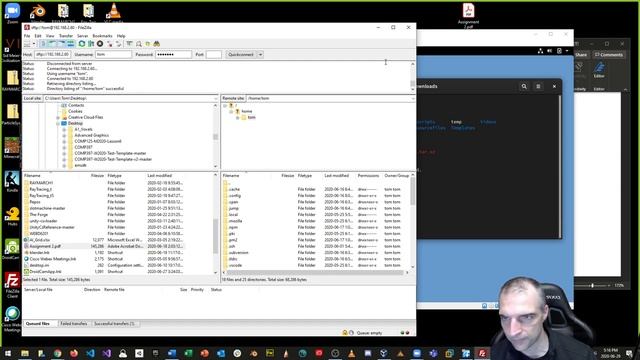Open Assignment 2.pdf desktop icon
This screenshot has height=360, width=640.
[468, 16]
